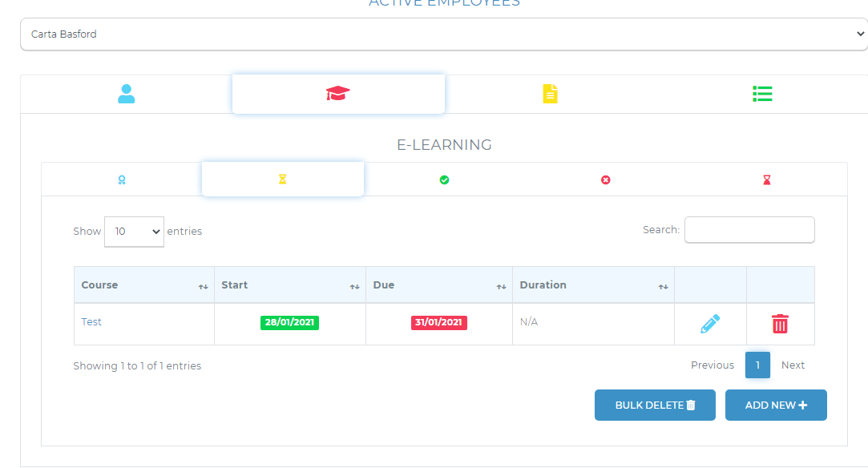This screenshot has width=868, height=468.
Task: Click the 31/01/2021 due date badge
Action: 439,322
